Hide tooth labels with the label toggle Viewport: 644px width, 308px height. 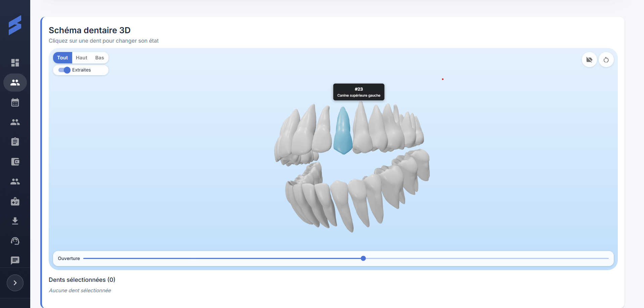(x=589, y=60)
